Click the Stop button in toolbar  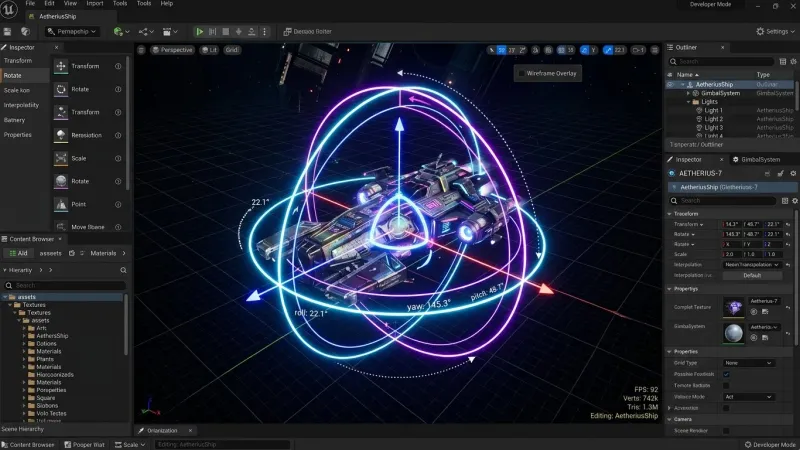click(x=226, y=32)
